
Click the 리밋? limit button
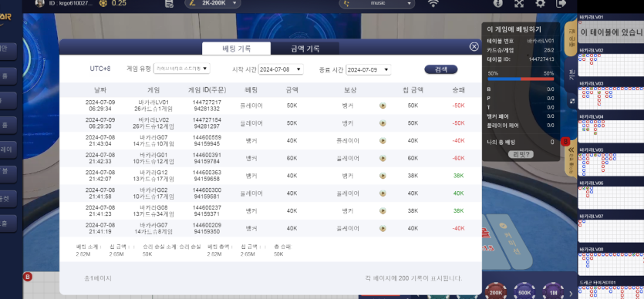point(521,154)
